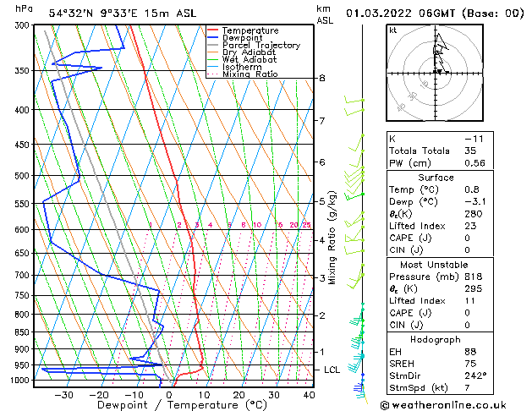Click the 300 hPa pressure axis label

tap(22, 25)
